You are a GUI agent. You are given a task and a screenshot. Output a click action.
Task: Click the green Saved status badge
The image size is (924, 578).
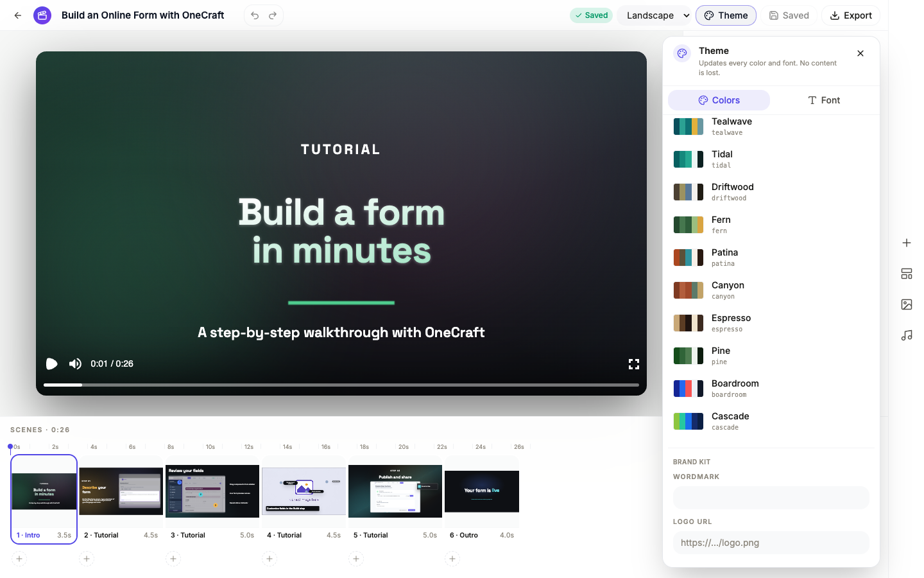591,15
